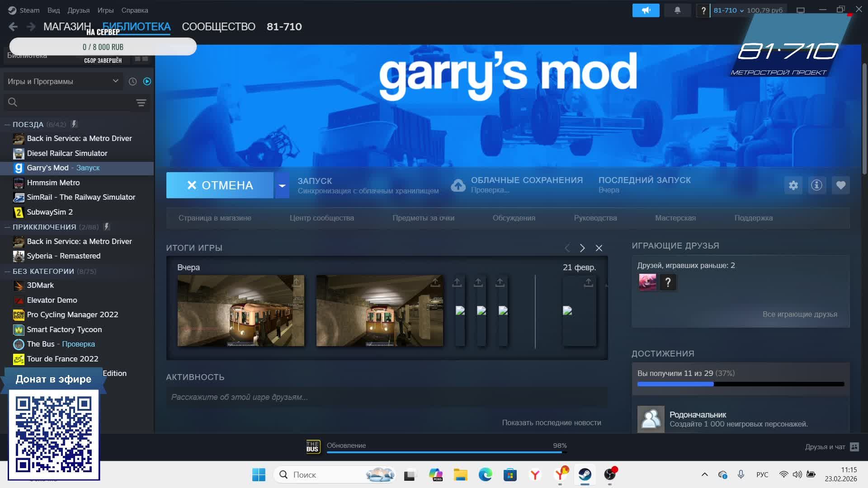The image size is (868, 488).
Task: Open the game settings gear icon
Action: click(793, 185)
